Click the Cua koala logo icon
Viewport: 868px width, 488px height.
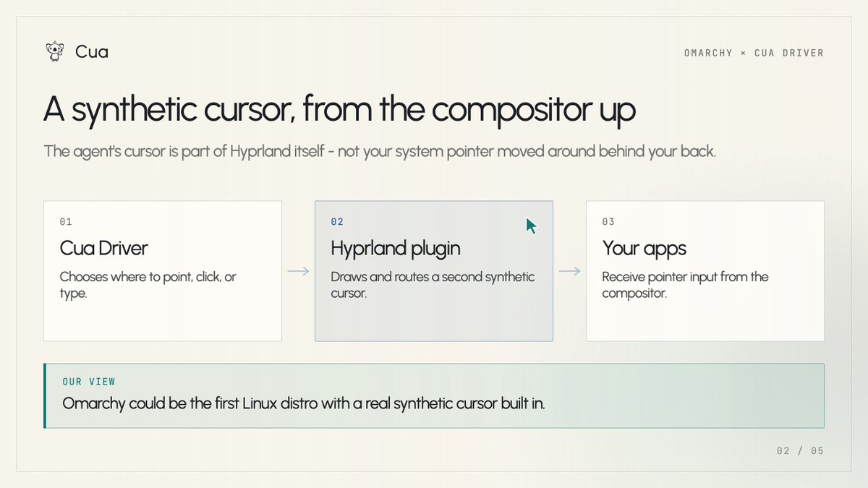pos(54,51)
